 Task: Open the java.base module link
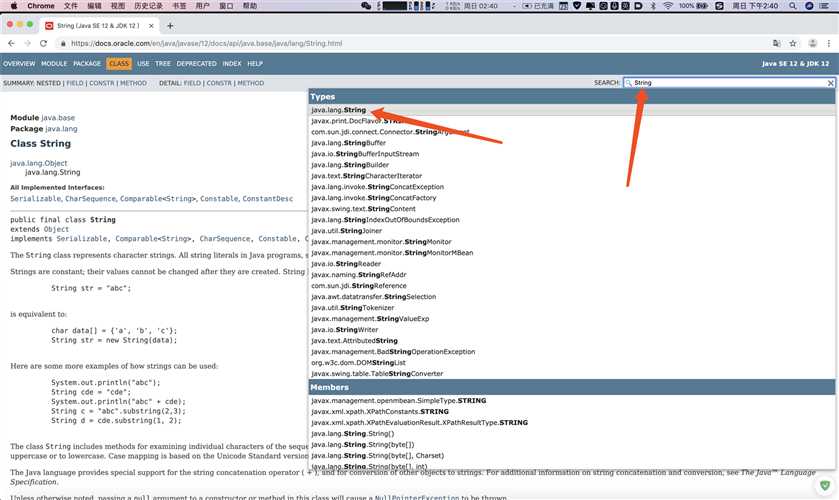(x=58, y=118)
